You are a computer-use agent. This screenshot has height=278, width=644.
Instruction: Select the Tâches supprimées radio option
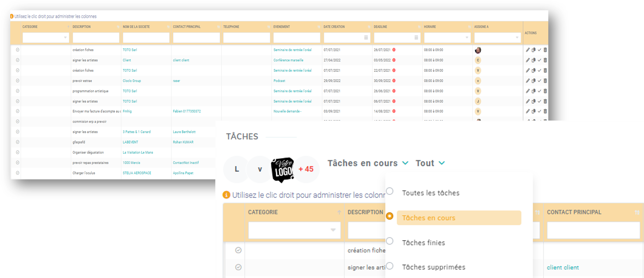coord(390,266)
